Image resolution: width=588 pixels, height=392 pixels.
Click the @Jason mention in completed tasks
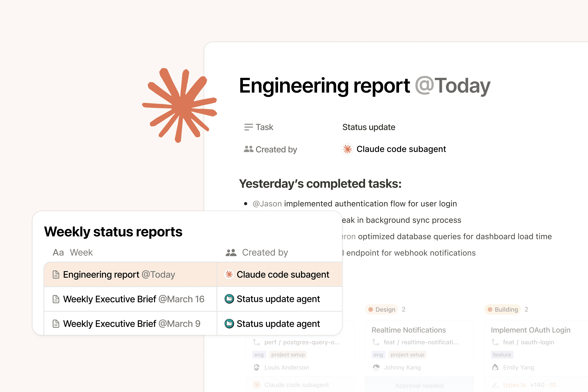(267, 204)
